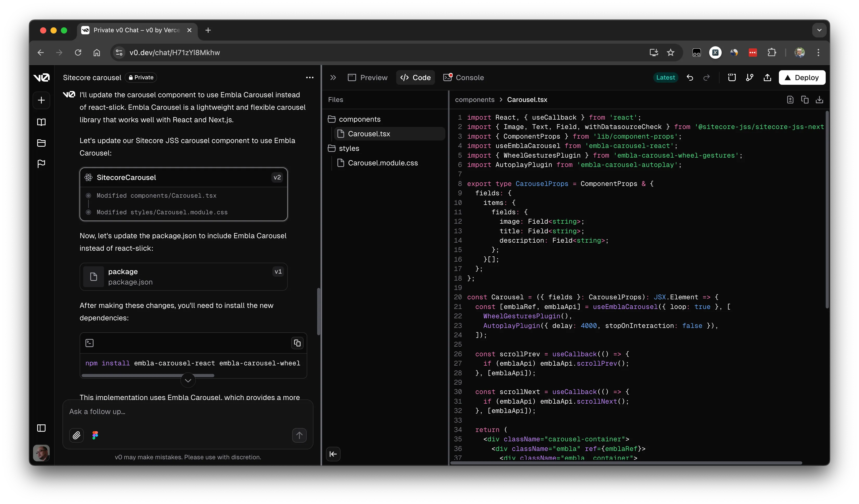Copy the npm install command

297,343
